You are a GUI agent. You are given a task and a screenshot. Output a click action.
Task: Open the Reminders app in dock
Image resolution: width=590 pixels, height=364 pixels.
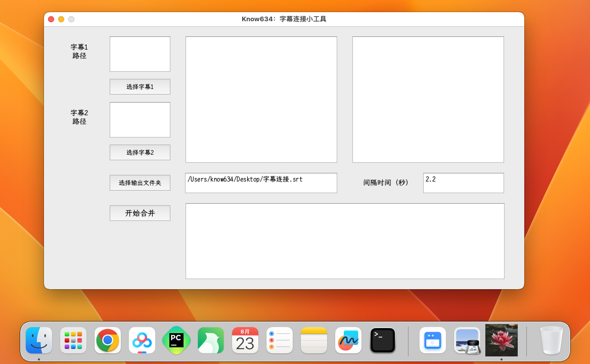280,340
